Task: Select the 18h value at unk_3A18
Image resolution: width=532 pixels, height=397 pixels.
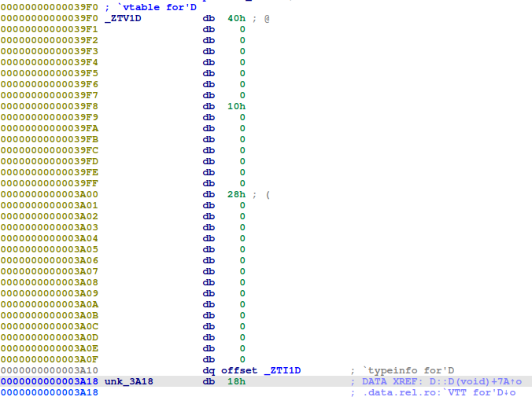Action: (x=236, y=381)
